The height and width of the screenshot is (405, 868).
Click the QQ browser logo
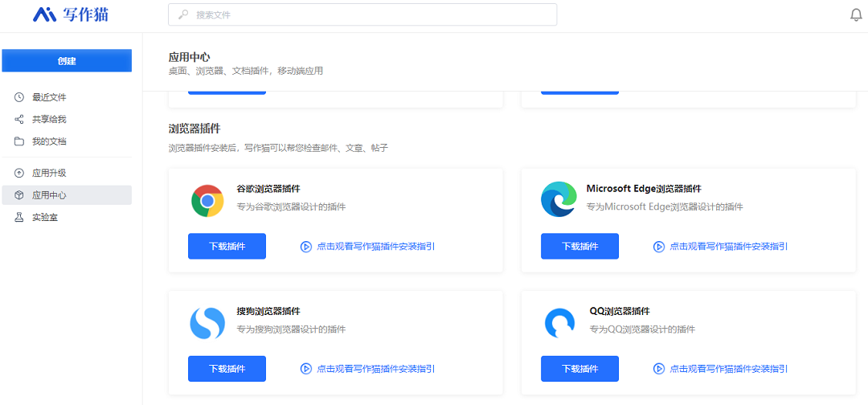pyautogui.click(x=559, y=323)
